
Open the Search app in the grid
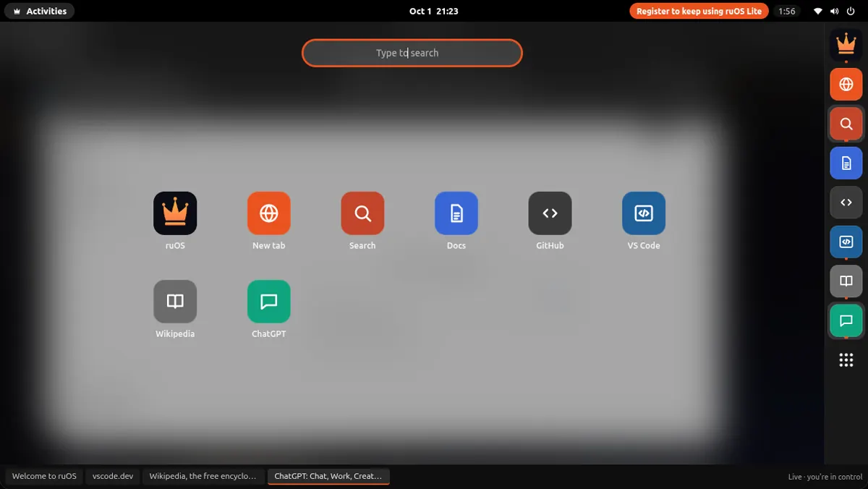coord(362,213)
